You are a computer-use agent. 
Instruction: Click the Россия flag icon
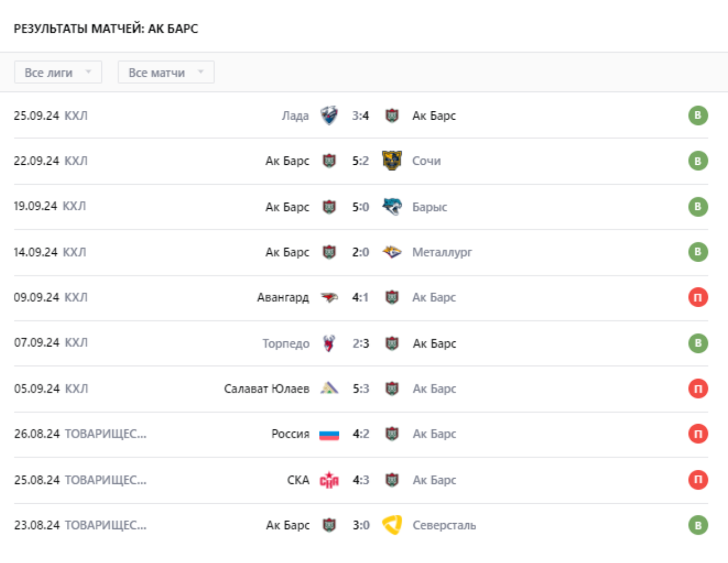pyautogui.click(x=329, y=435)
